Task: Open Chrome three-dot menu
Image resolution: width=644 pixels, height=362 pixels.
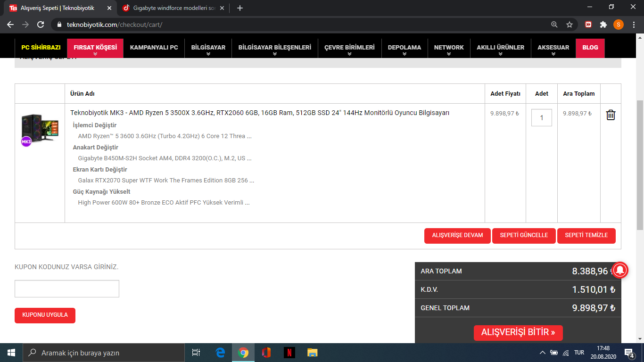Action: [633, 25]
